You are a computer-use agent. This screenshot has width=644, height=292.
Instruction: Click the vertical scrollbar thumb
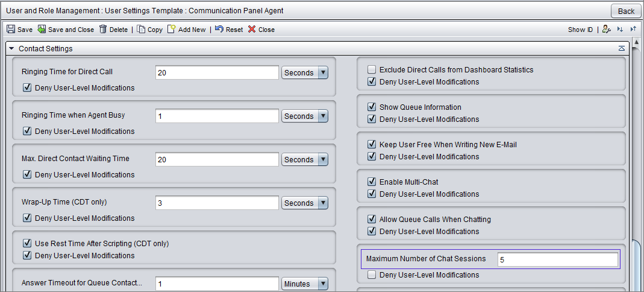click(x=636, y=265)
